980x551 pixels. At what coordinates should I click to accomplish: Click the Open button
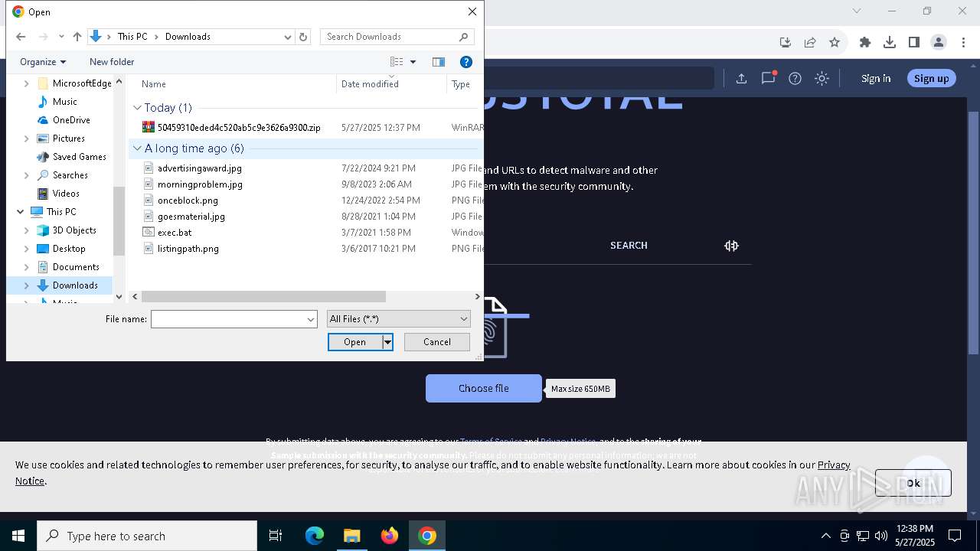point(354,342)
